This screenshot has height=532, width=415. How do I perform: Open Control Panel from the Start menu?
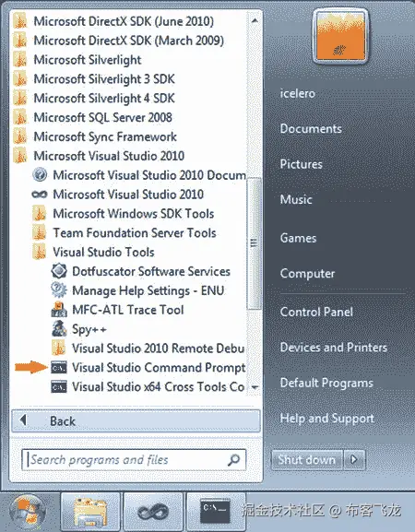pyautogui.click(x=316, y=313)
